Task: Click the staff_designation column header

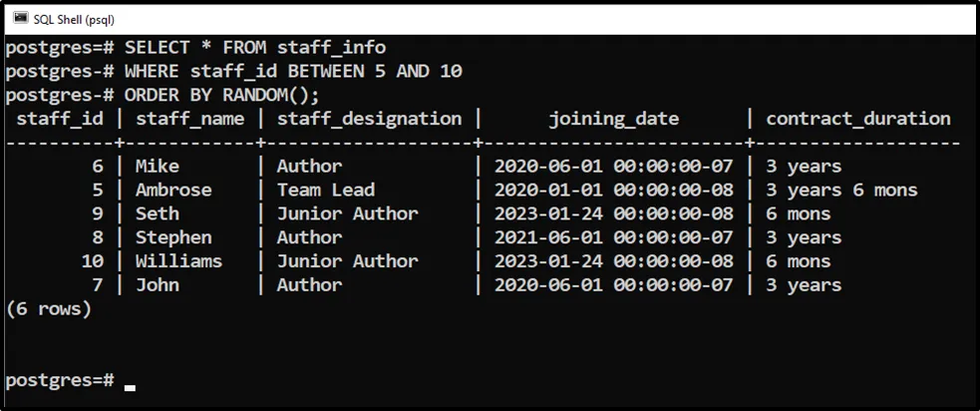Action: (x=369, y=119)
